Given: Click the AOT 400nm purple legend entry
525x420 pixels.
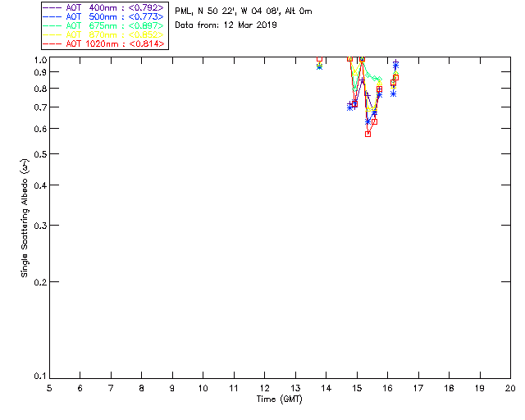Looking at the screenshot, I should tap(114, 7).
